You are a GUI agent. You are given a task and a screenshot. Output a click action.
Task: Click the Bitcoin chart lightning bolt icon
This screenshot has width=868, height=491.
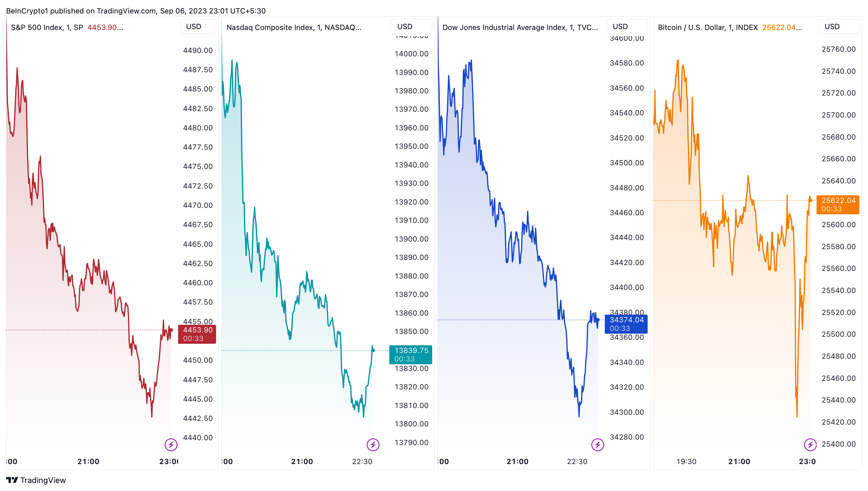(810, 444)
